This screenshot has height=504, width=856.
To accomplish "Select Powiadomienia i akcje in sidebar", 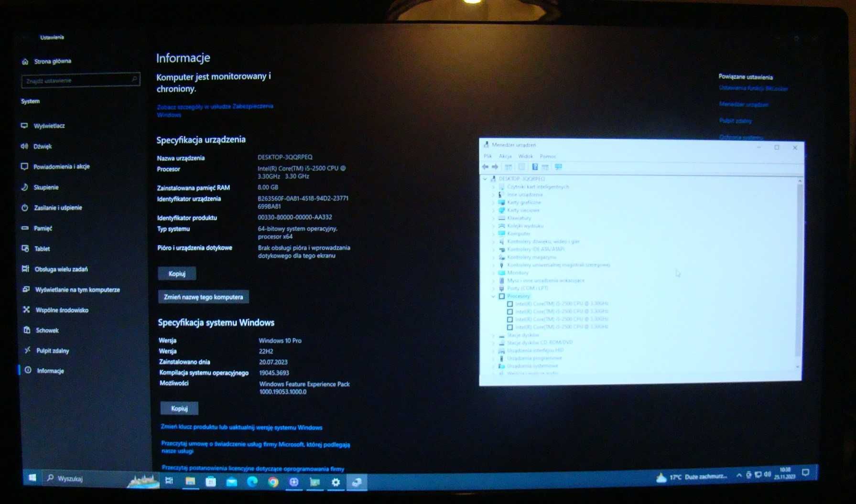I will click(x=62, y=167).
